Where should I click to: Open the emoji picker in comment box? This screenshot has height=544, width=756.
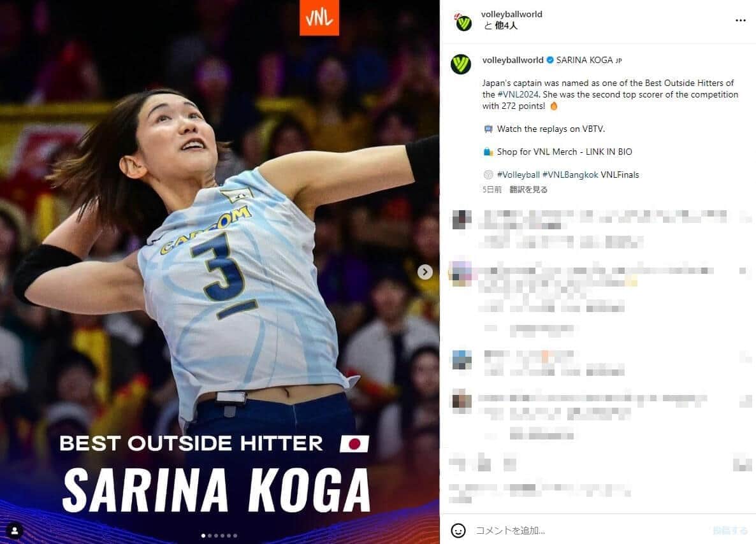[x=458, y=530]
